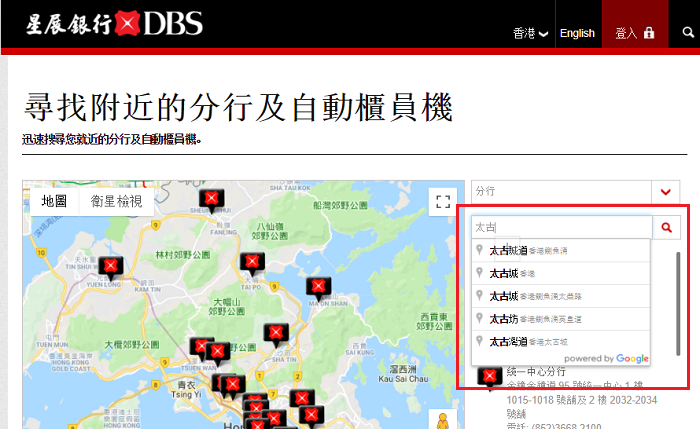Click the 登入 login button

[634, 33]
